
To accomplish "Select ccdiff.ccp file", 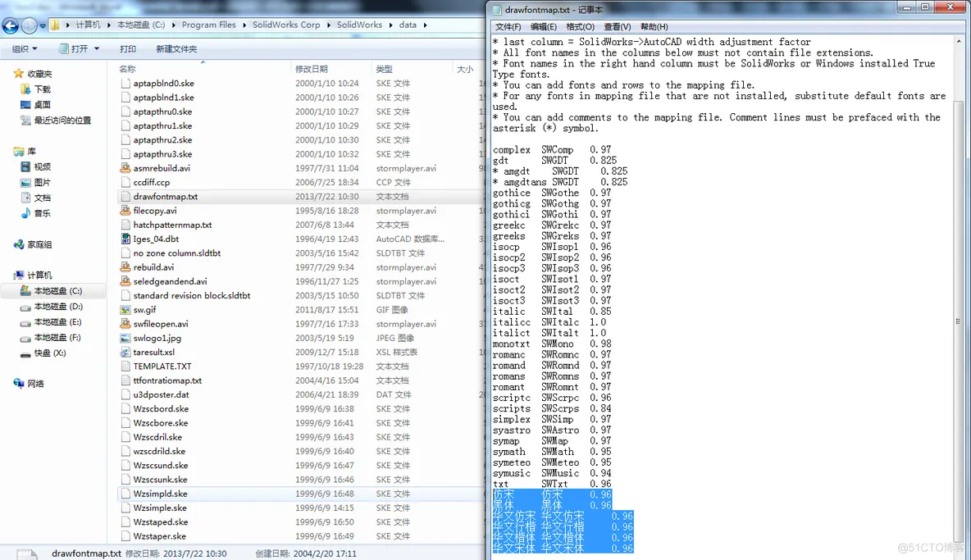I will click(x=151, y=183).
